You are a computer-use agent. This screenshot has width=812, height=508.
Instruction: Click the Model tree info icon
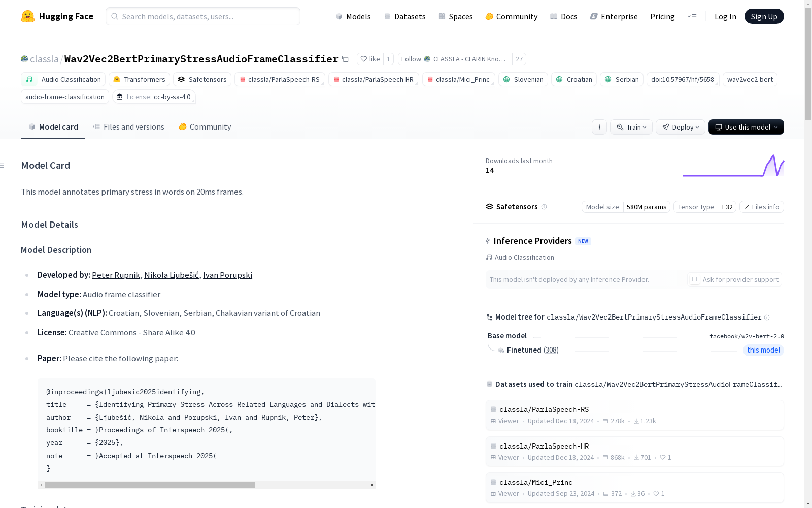pos(767,317)
